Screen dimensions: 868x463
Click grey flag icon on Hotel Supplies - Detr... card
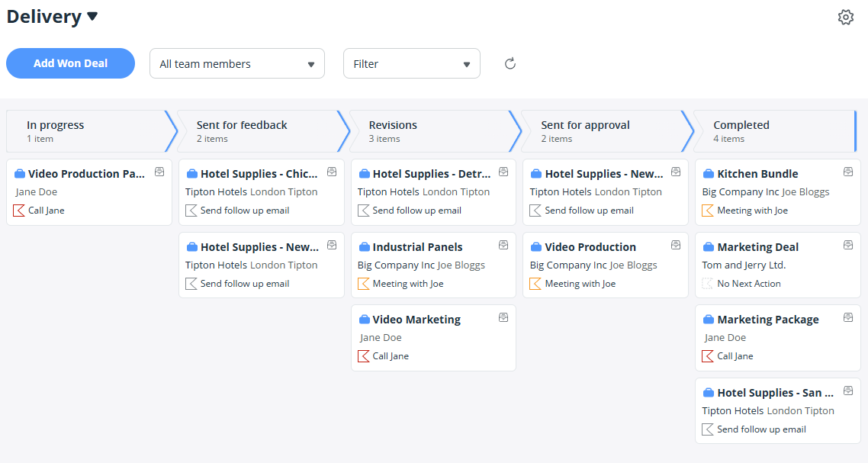363,211
